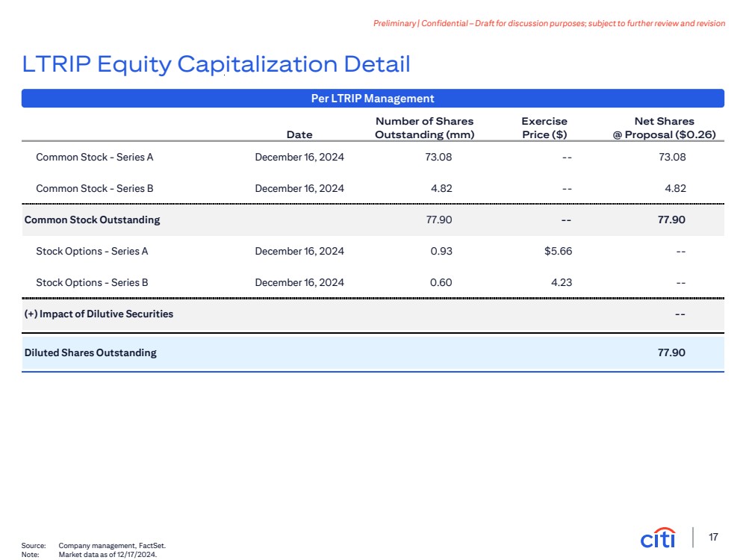
Task: Click the Citi logo
Action: click(x=657, y=538)
